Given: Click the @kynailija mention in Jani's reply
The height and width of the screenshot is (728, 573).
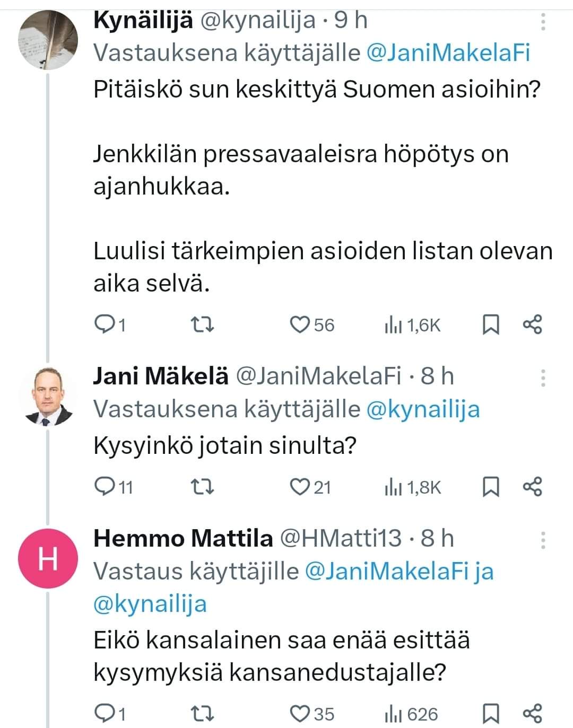Looking at the screenshot, I should pyautogui.click(x=424, y=408).
